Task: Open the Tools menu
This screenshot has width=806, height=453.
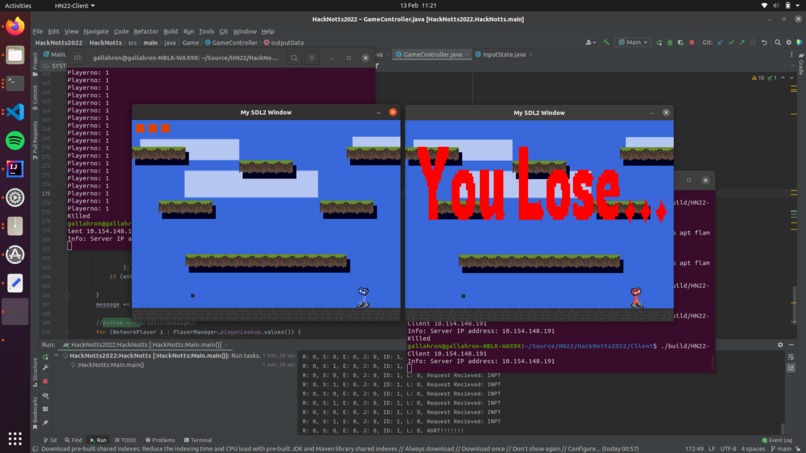Action: tap(206, 31)
